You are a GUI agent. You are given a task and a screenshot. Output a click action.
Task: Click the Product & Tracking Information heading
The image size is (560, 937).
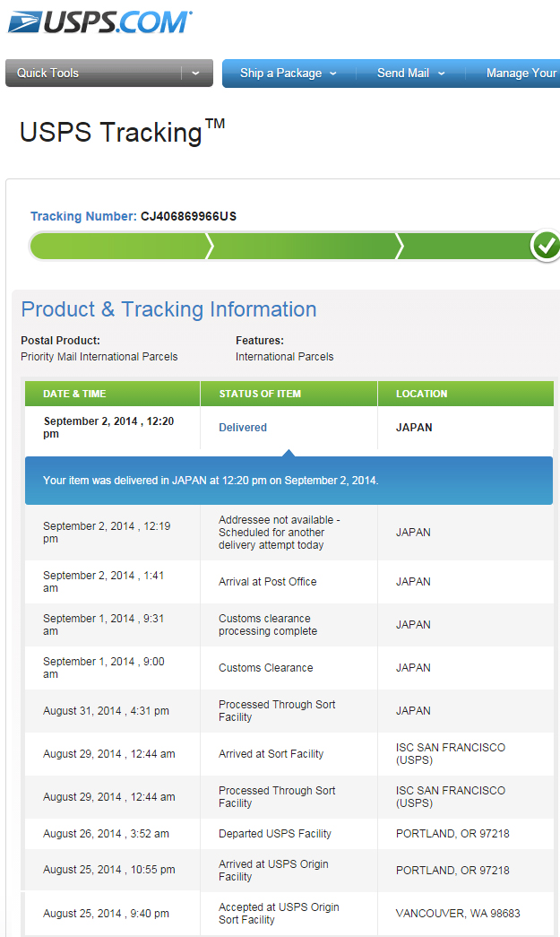(168, 309)
